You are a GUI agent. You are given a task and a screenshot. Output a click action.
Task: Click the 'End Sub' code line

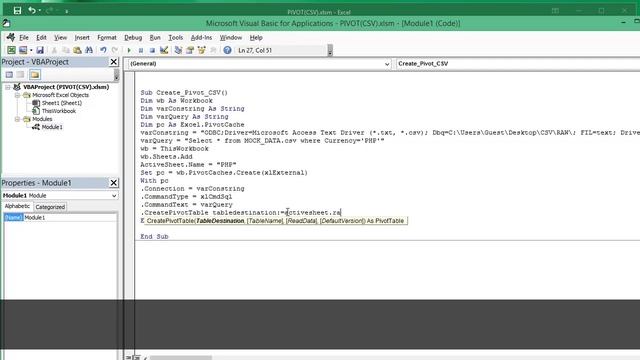[154, 237]
